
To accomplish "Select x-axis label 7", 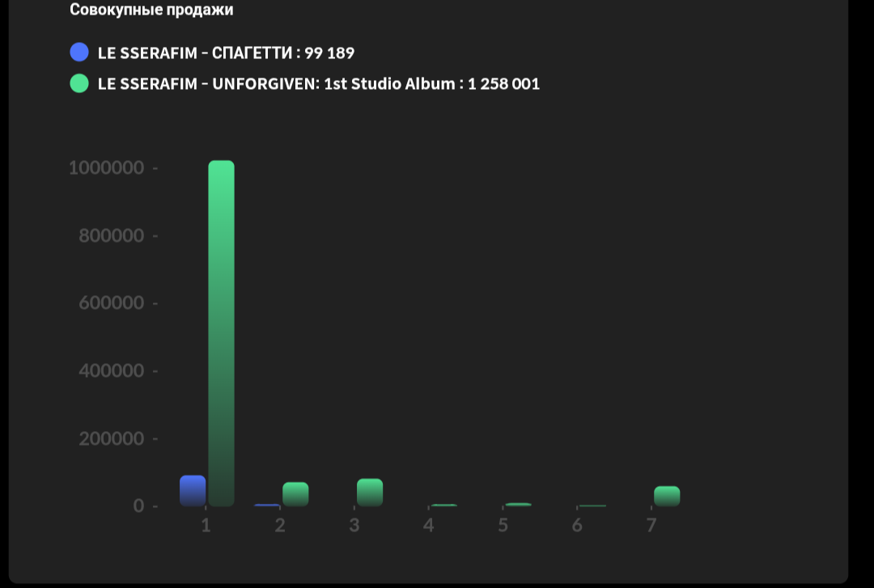I will (x=651, y=526).
